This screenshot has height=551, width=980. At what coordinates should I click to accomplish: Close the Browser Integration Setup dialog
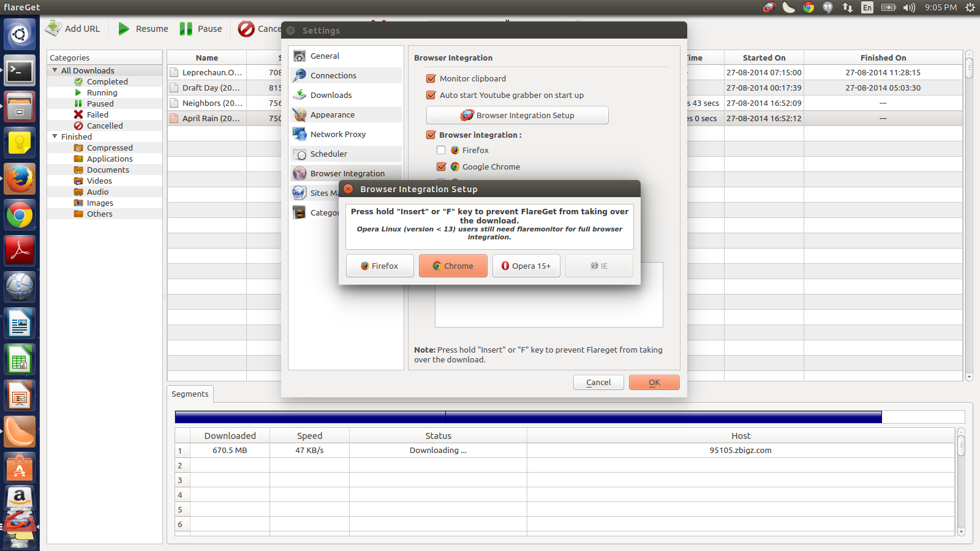tap(349, 189)
